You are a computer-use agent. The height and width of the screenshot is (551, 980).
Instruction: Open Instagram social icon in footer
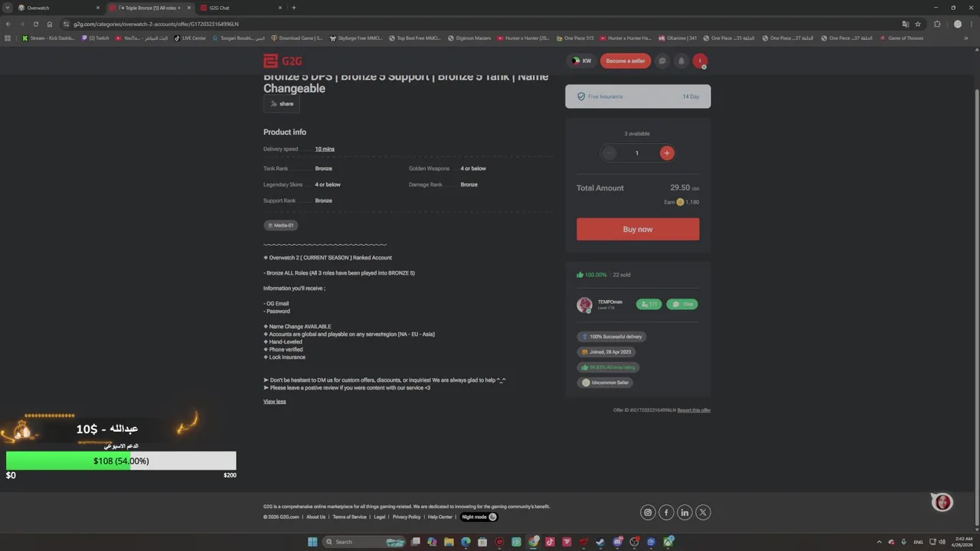pyautogui.click(x=648, y=513)
